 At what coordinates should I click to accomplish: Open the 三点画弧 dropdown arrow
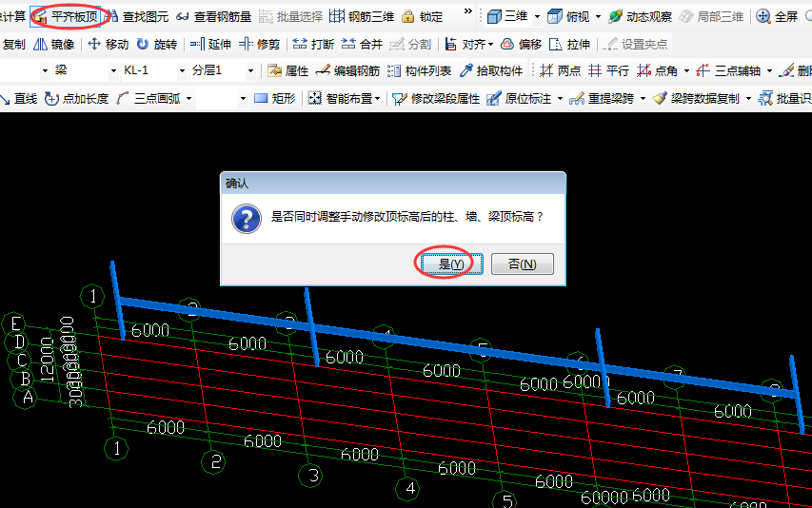pyautogui.click(x=189, y=99)
